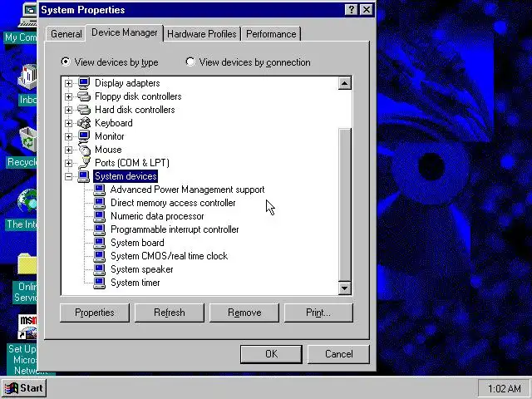Click the Recycle Bin desktop icon

[28, 140]
